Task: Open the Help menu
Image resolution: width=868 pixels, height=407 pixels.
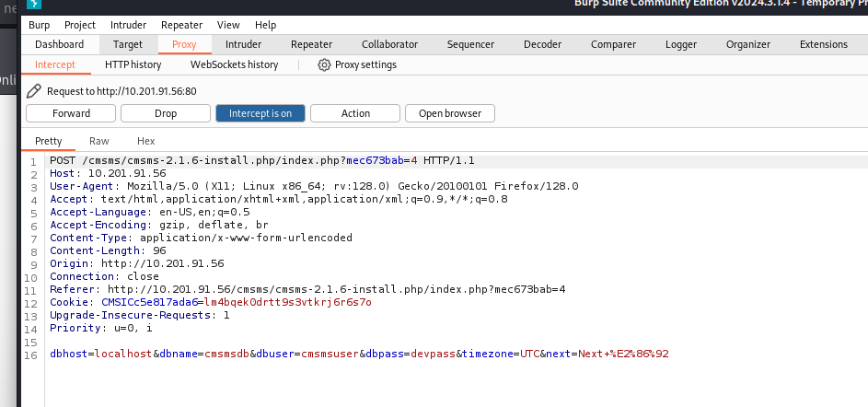Action: (x=265, y=25)
